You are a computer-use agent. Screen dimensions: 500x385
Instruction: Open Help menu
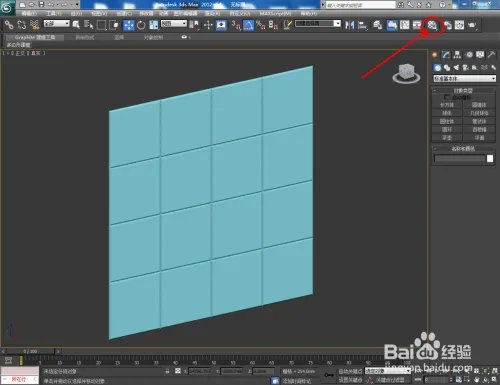[x=309, y=13]
